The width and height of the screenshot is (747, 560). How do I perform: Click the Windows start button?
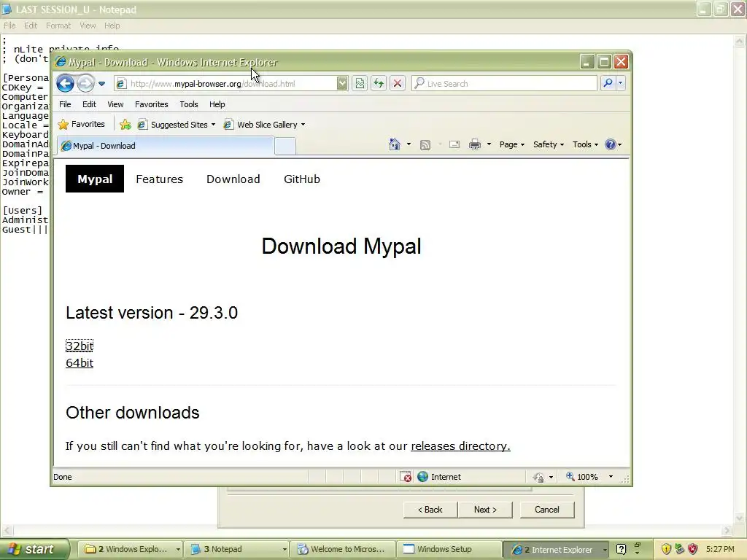34,549
